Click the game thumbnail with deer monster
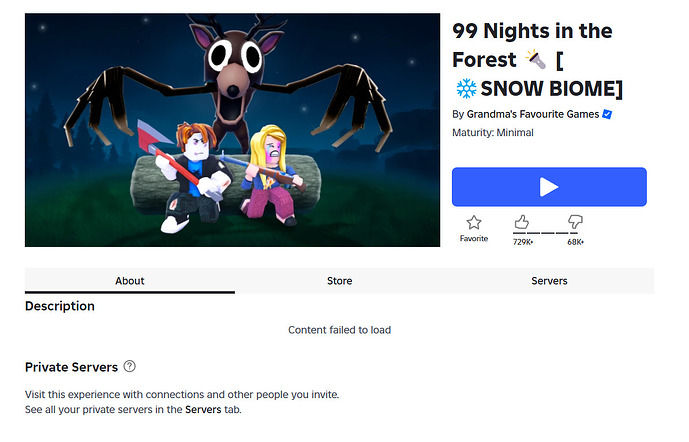Screen dimensions: 689x442 [x=232, y=130]
